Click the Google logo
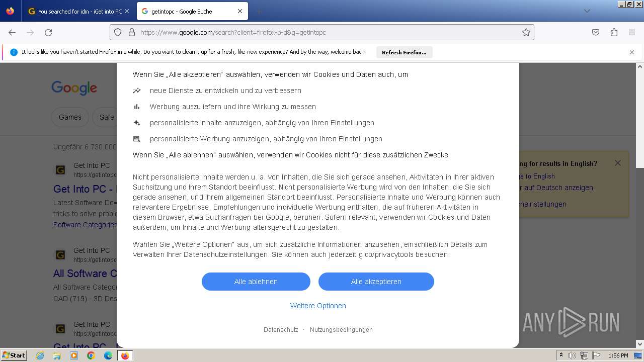This screenshot has width=644, height=362. [74, 88]
